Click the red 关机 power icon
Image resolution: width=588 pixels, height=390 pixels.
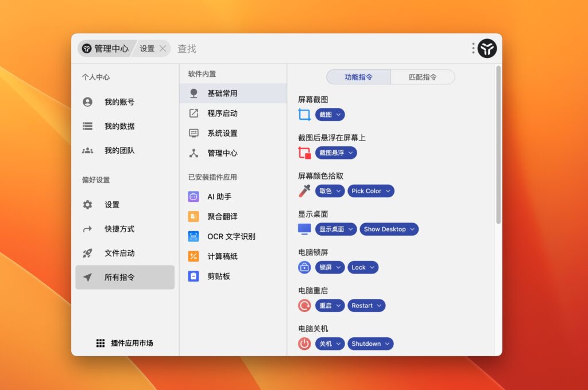pos(304,344)
